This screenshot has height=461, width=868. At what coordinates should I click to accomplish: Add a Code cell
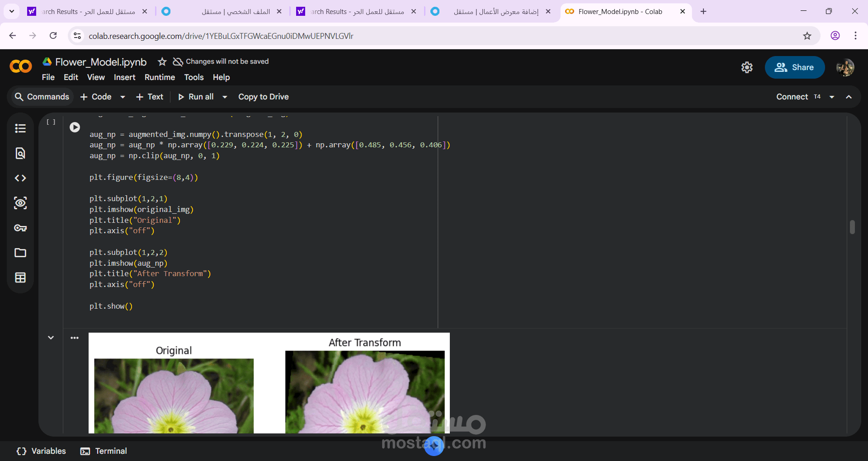(x=96, y=97)
